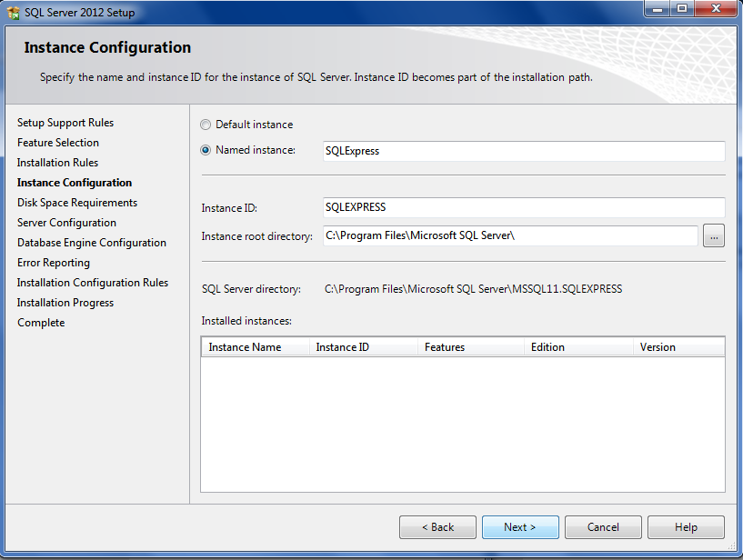743x560 pixels.
Task: Maximize the SQL Server Setup window
Action: (x=682, y=8)
